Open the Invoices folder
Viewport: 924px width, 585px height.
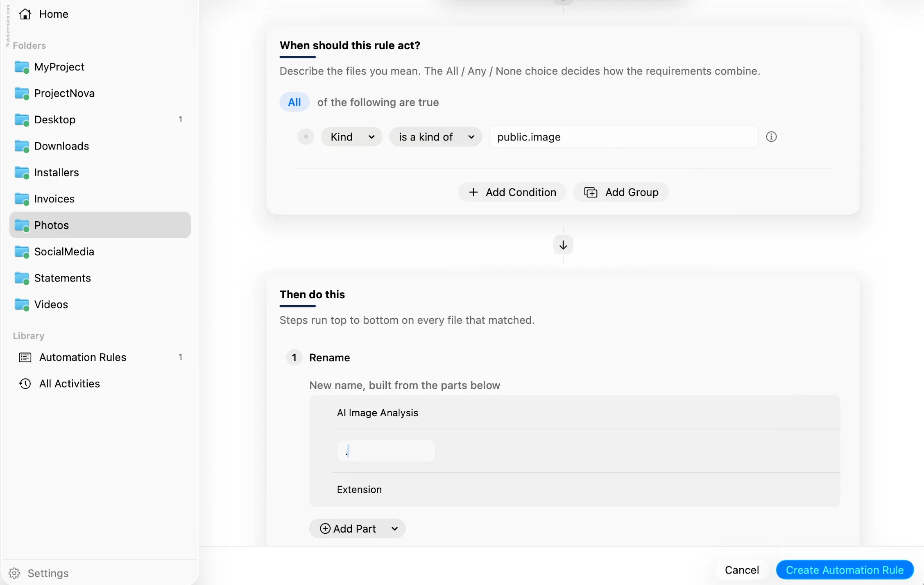click(100, 199)
